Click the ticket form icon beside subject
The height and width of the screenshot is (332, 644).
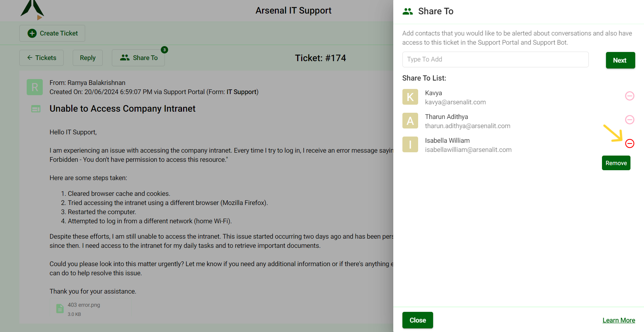(x=36, y=109)
